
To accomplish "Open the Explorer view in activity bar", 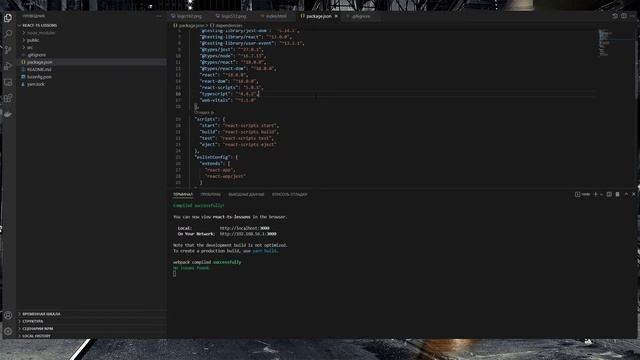I will (x=8, y=18).
